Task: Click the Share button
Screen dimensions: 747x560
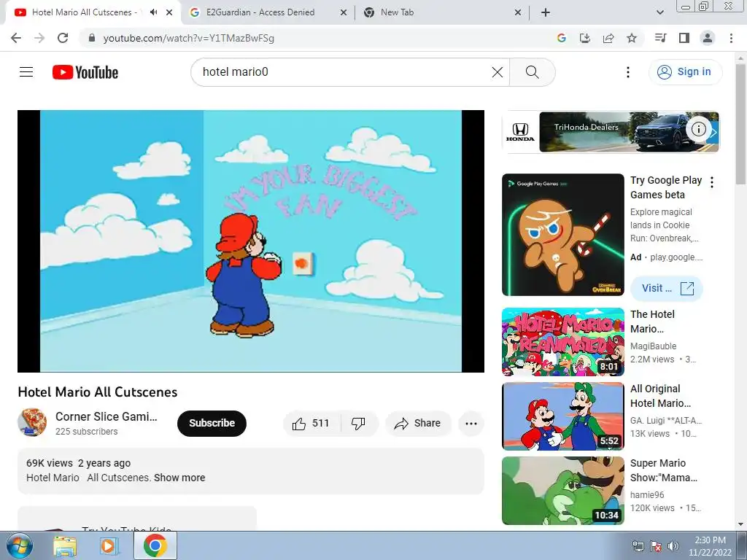Action: click(x=418, y=423)
